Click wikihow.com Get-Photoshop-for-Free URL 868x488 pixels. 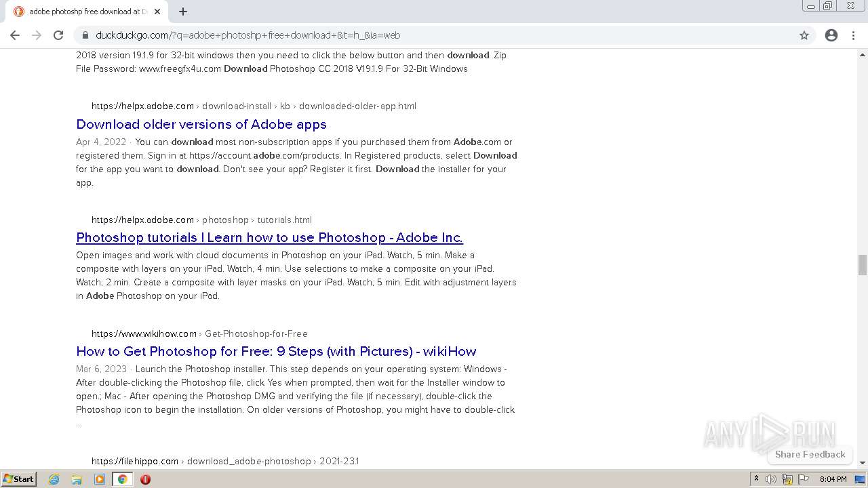[x=199, y=333]
